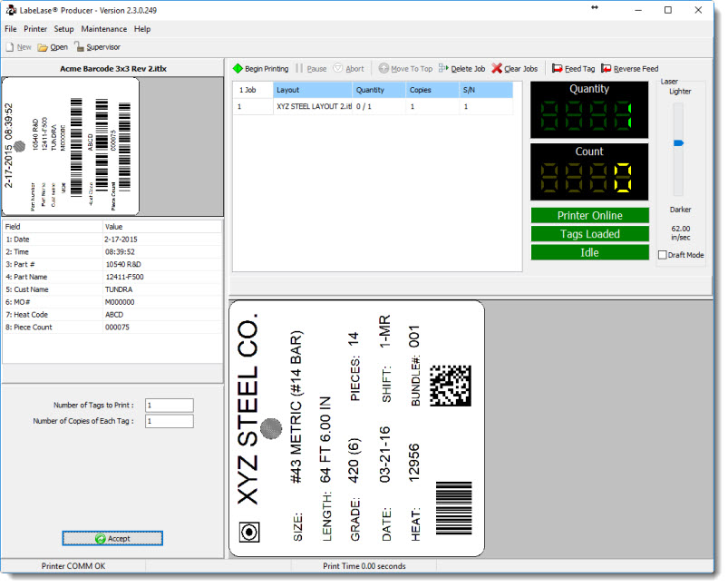The height and width of the screenshot is (587, 728).
Task: Click the green check icon on Accept
Action: point(101,538)
